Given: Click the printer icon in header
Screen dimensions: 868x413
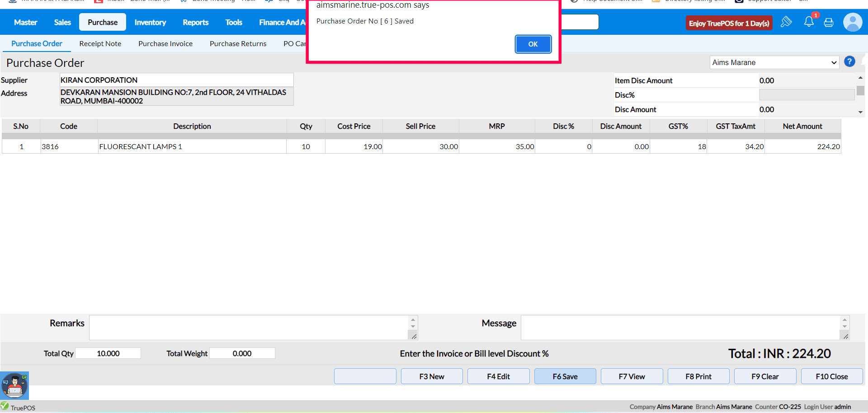Looking at the screenshot, I should (829, 22).
